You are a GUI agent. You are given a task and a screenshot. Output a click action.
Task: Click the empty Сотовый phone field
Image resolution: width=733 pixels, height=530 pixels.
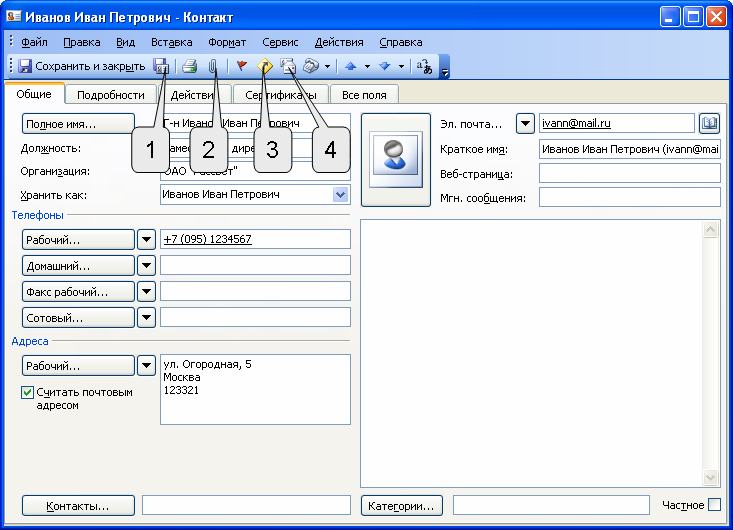tap(255, 317)
